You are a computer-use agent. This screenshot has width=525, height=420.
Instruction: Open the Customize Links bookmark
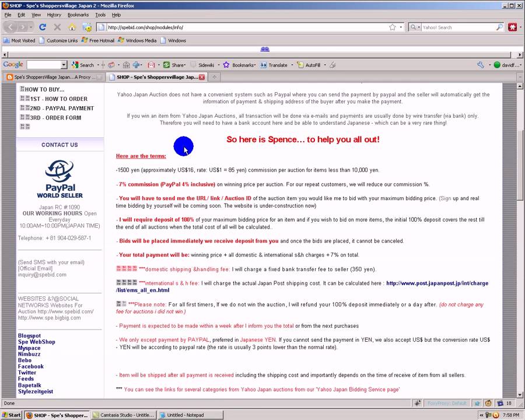[58, 40]
